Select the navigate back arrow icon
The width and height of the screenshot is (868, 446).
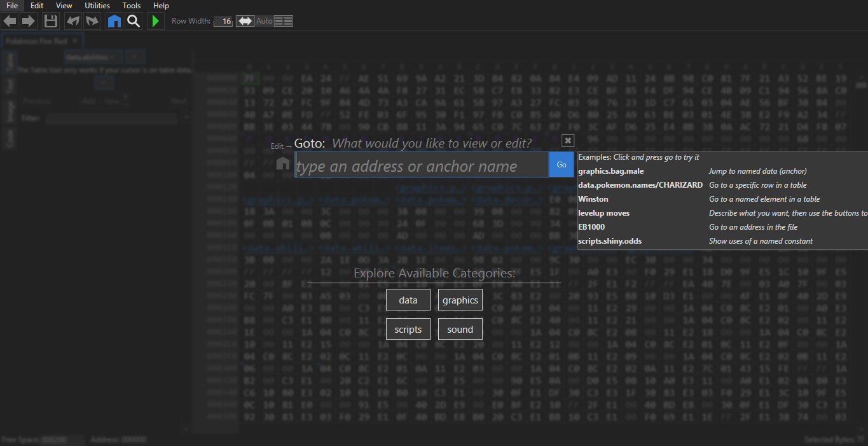[x=9, y=20]
